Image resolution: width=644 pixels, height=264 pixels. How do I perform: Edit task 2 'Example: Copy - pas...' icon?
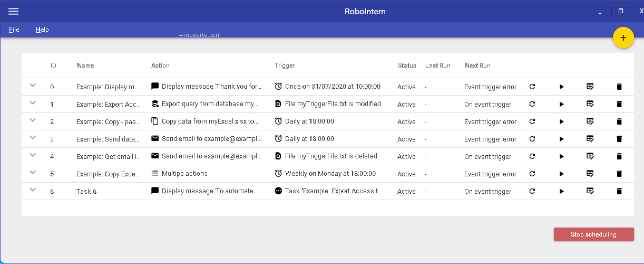(591, 121)
